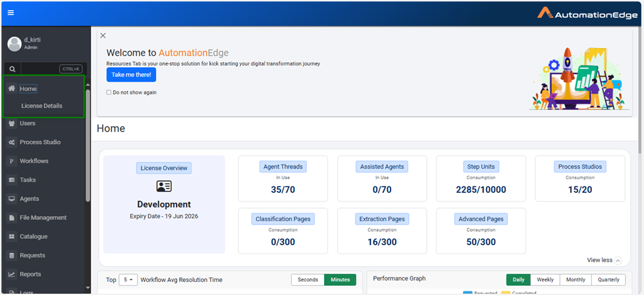The height and width of the screenshot is (295, 644).
Task: Click the Agents monitor icon
Action: coord(12,199)
